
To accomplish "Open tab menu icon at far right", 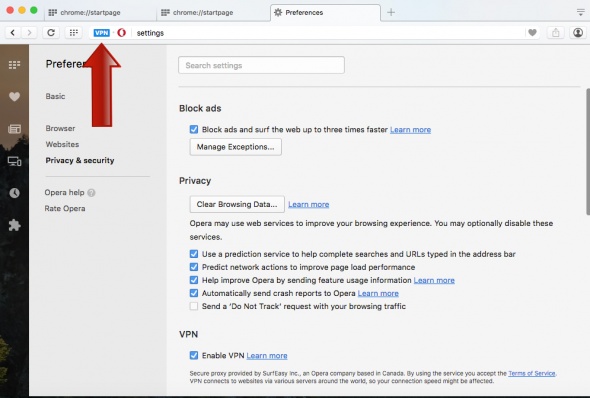I will pos(581,12).
